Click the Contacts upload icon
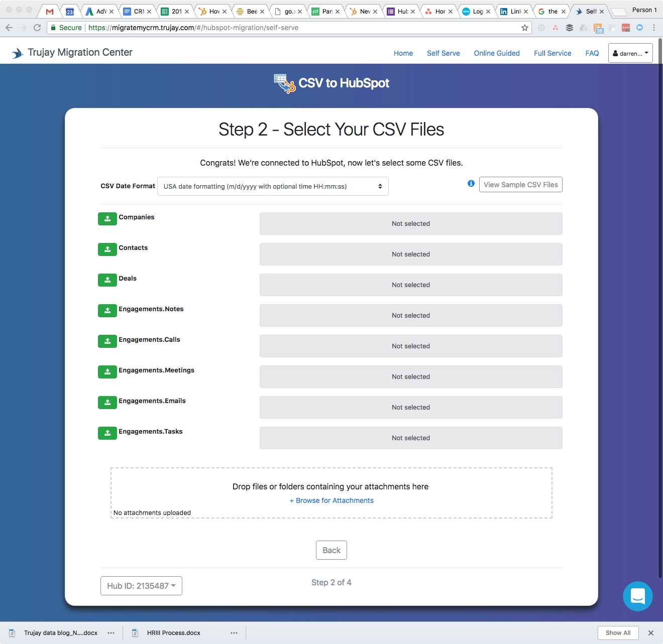 pyautogui.click(x=107, y=249)
